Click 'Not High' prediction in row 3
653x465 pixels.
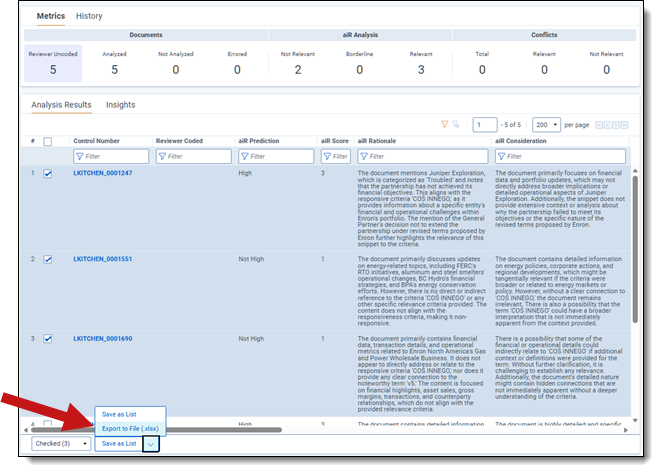coord(251,339)
